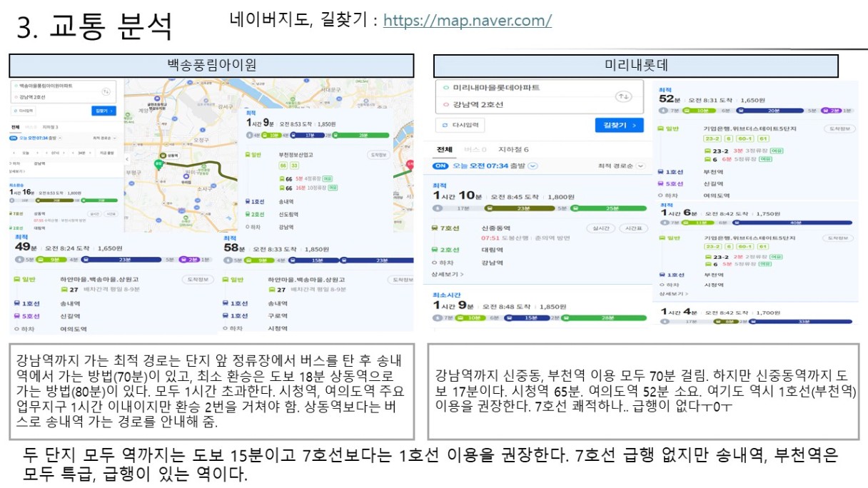The height and width of the screenshot is (488, 868).
Task: Click bus 60-1 badge in 52분 route card
Action: (746, 138)
